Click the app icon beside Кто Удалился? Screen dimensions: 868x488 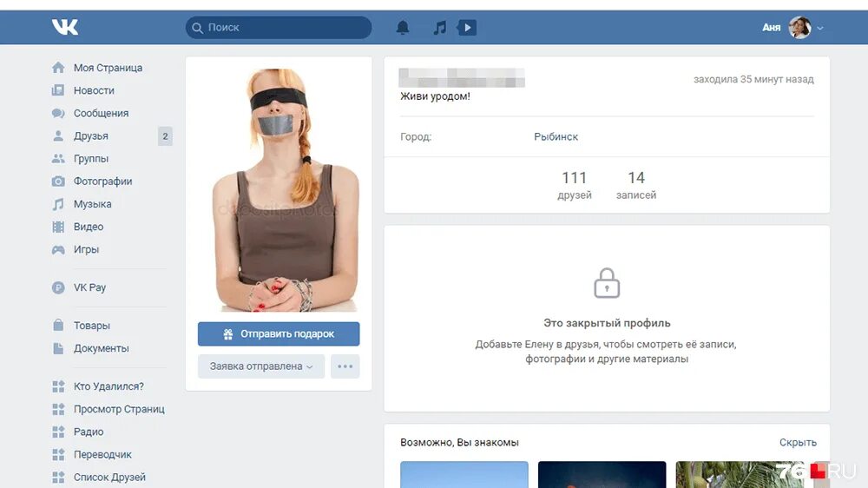[58, 386]
